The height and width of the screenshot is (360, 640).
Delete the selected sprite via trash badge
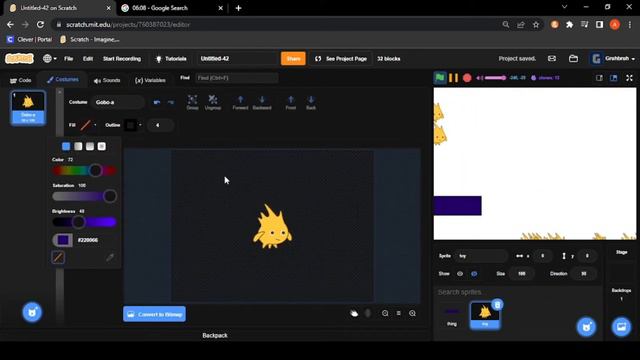(497, 304)
